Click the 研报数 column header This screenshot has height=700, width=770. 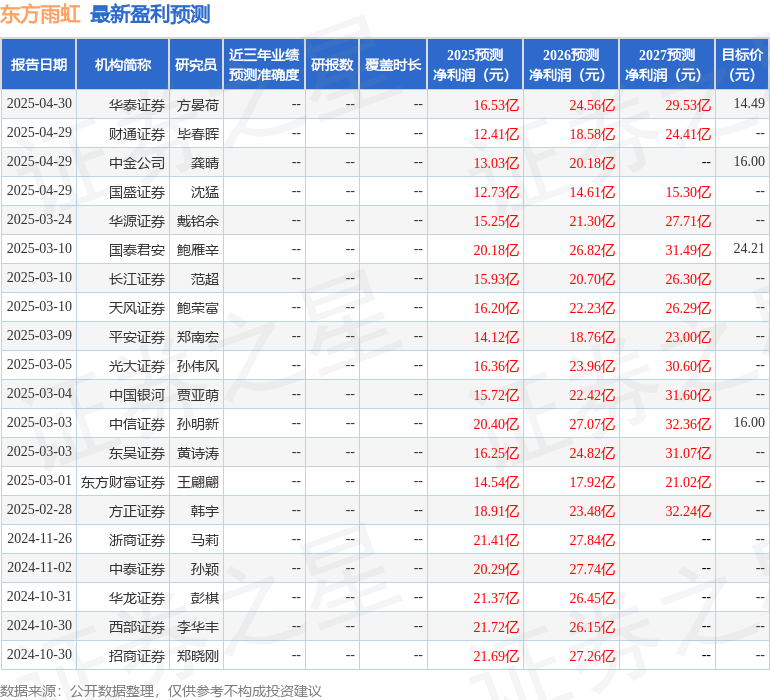coord(332,64)
